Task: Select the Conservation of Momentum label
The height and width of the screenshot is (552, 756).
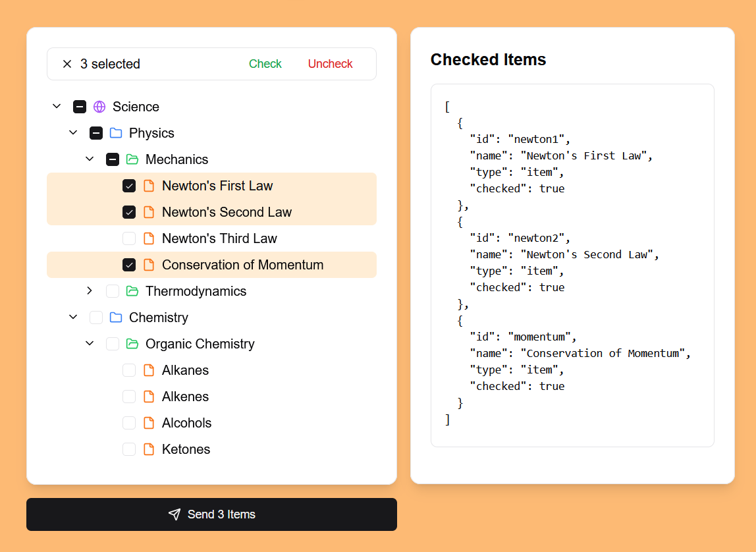Action: (242, 265)
